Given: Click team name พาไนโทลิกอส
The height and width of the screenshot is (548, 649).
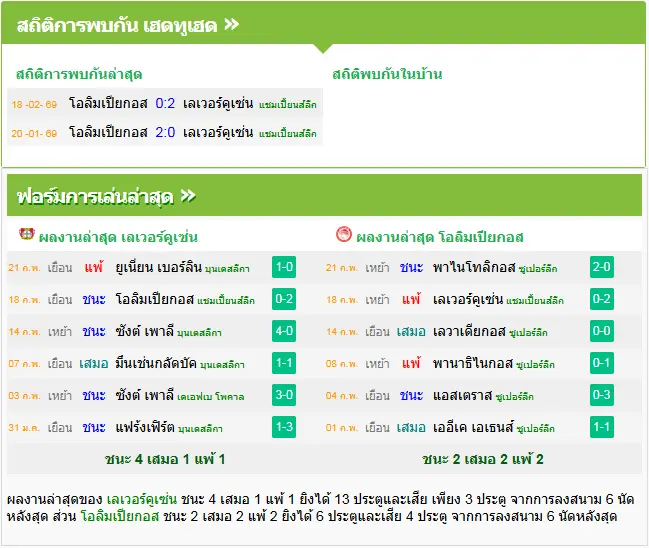Looking at the screenshot, I should [x=474, y=267].
